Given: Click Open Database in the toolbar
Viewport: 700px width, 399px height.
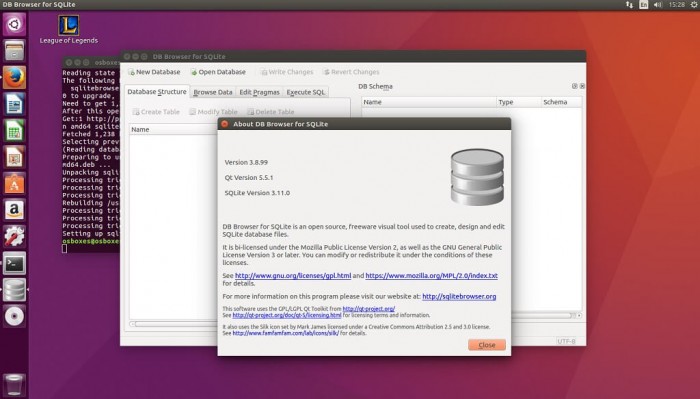Looking at the screenshot, I should (218, 72).
